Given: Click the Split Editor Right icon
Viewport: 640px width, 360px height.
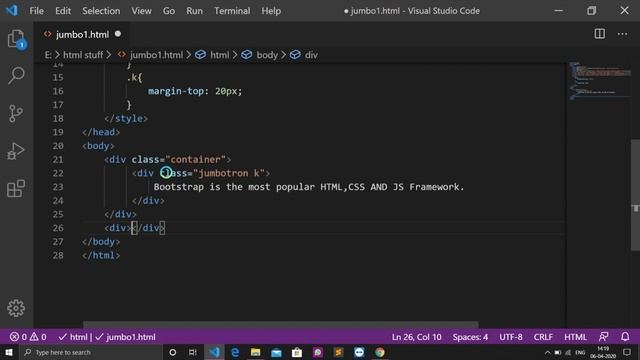Looking at the screenshot, I should pos(600,34).
